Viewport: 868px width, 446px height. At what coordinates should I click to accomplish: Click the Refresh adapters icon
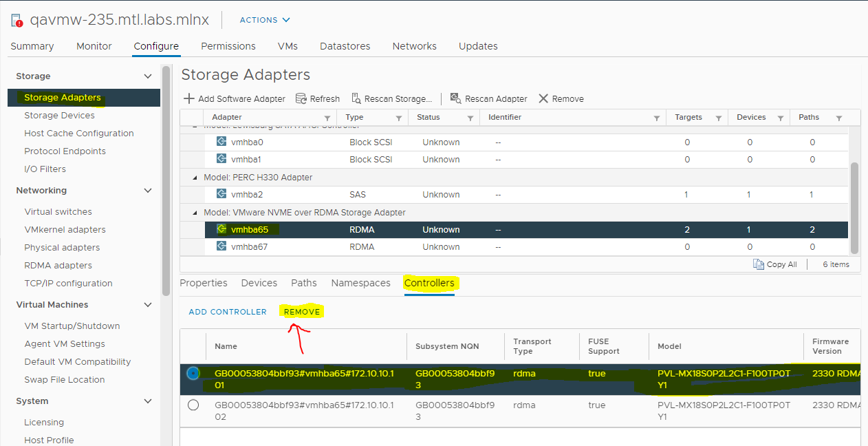tap(301, 98)
